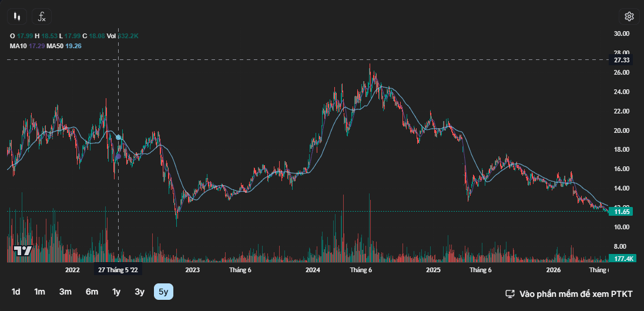Open chart settings gear

[x=629, y=16]
